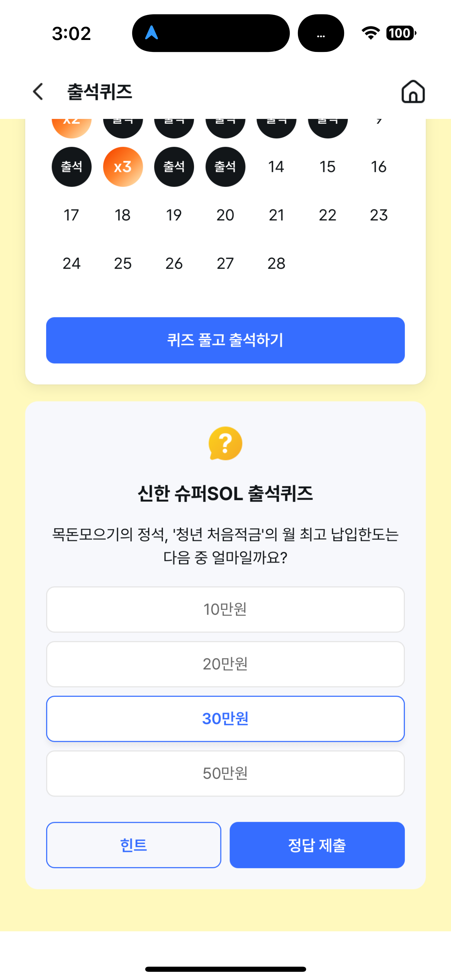Select the 20만원 answer option
The width and height of the screenshot is (451, 980).
[x=225, y=664]
